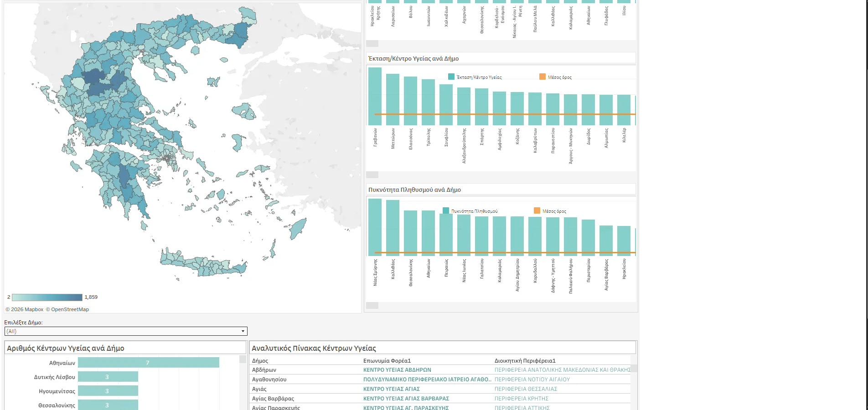Screen dimensions: 868x410
Task: Click the ΚΕΝΤΡΟ ΥΓΕΙΑΣ ΑΓΙΑΣ cell
Action: [x=392, y=389]
